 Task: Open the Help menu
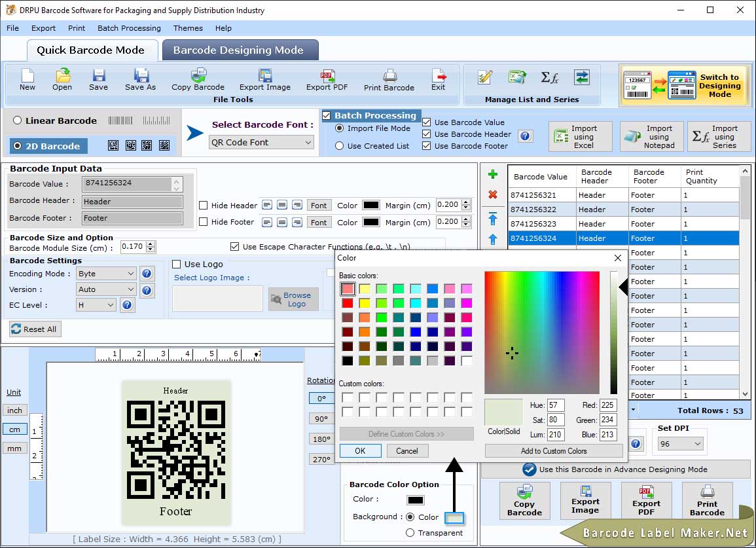point(223,28)
